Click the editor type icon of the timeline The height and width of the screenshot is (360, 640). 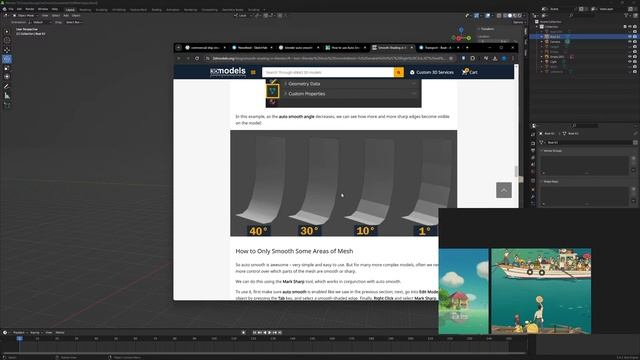pos(5,333)
